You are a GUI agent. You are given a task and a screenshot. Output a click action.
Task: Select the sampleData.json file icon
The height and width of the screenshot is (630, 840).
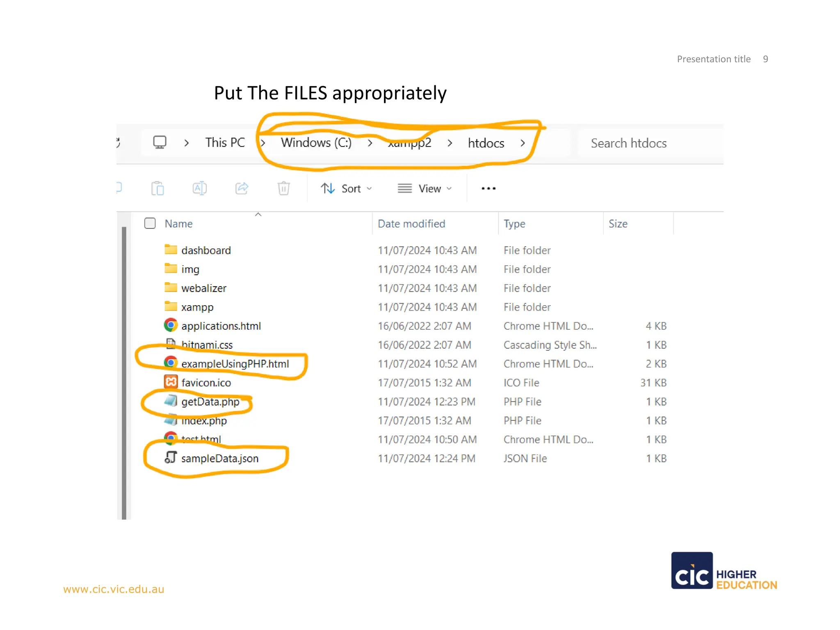(171, 457)
